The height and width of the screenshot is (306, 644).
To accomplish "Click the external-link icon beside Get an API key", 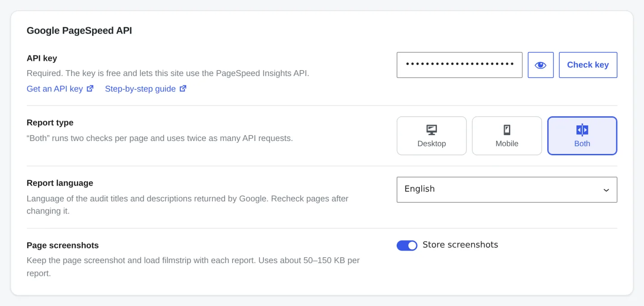I will 90,89.
